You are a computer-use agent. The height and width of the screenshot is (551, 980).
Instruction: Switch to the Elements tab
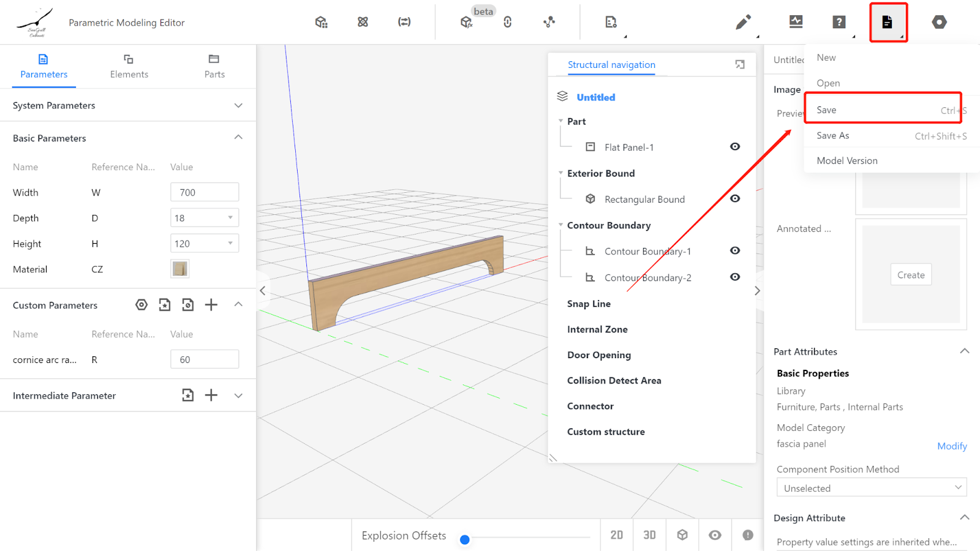[129, 66]
